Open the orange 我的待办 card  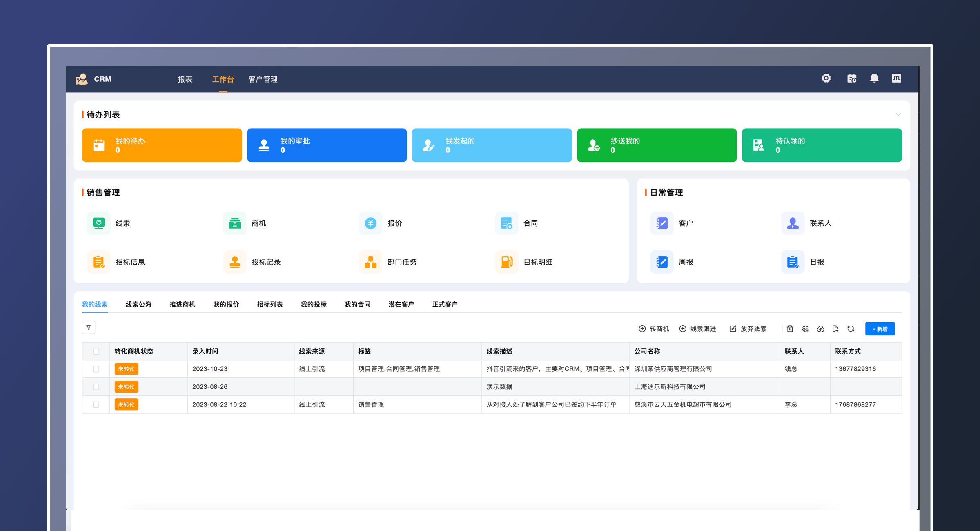162,145
